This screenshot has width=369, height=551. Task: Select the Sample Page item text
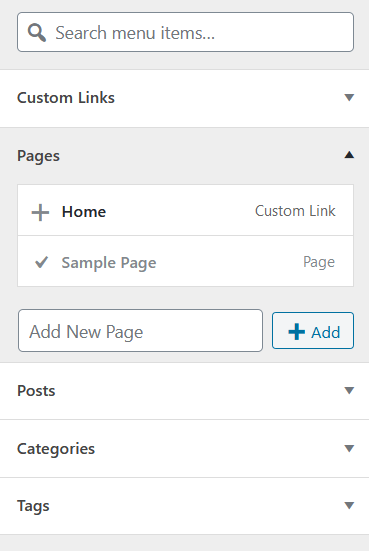[x=109, y=263]
